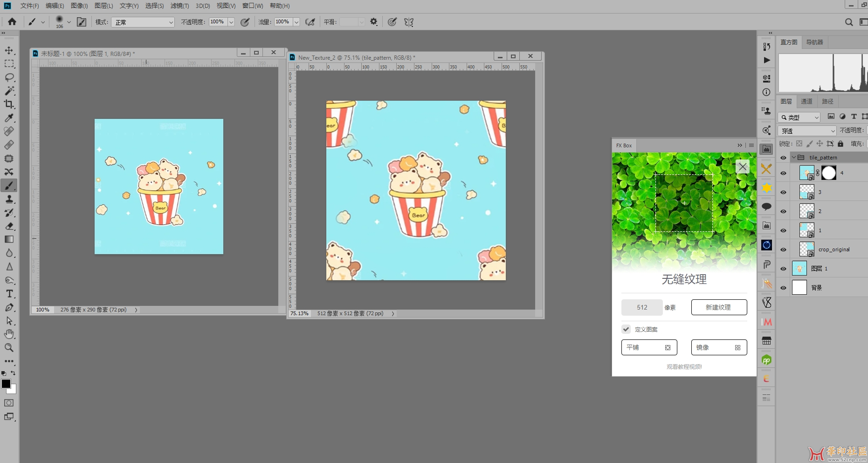Open the layer filter 类型 dropdown
868x463 pixels.
(799, 117)
